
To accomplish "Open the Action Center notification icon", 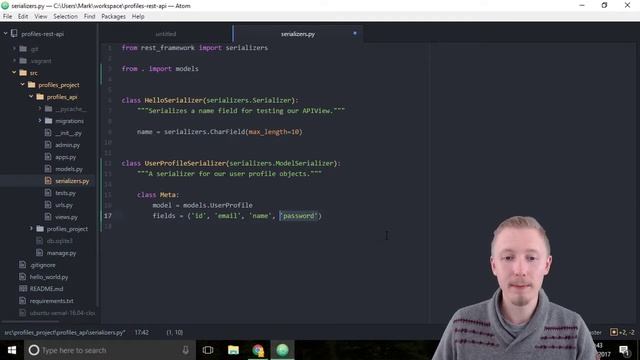I will point(624,350).
